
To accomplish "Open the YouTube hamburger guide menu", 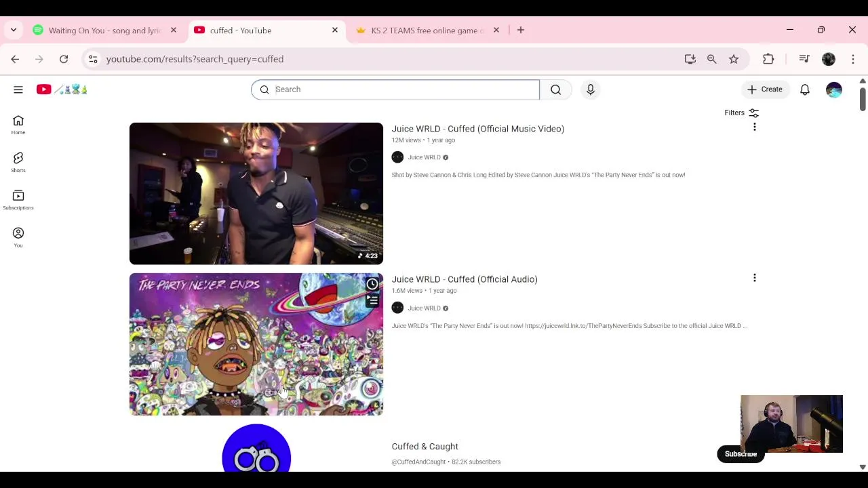I will [x=18, y=89].
